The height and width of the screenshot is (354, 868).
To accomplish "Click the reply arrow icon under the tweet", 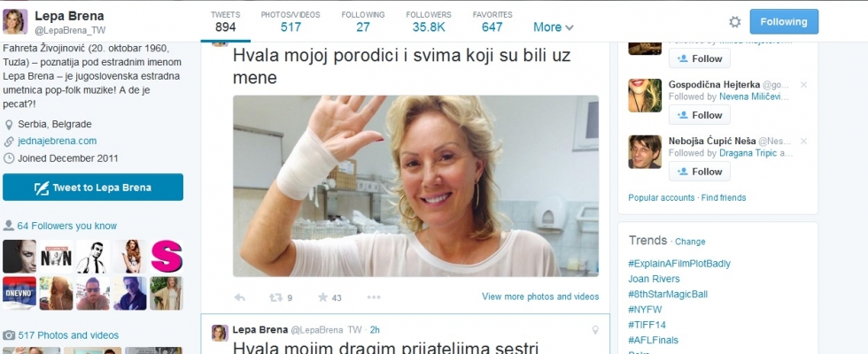I will pos(240,297).
